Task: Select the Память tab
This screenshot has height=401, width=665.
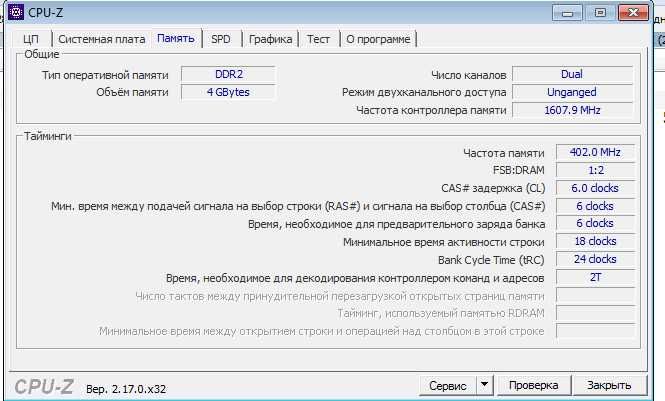Action: 176,38
